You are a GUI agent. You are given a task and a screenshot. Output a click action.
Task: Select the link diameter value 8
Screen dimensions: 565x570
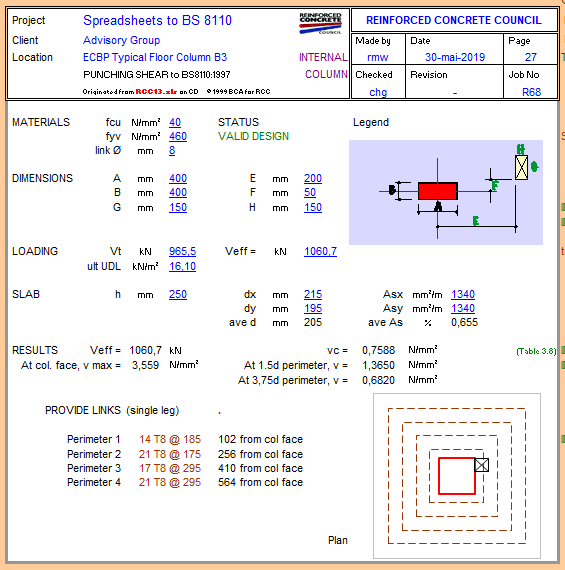click(x=172, y=150)
